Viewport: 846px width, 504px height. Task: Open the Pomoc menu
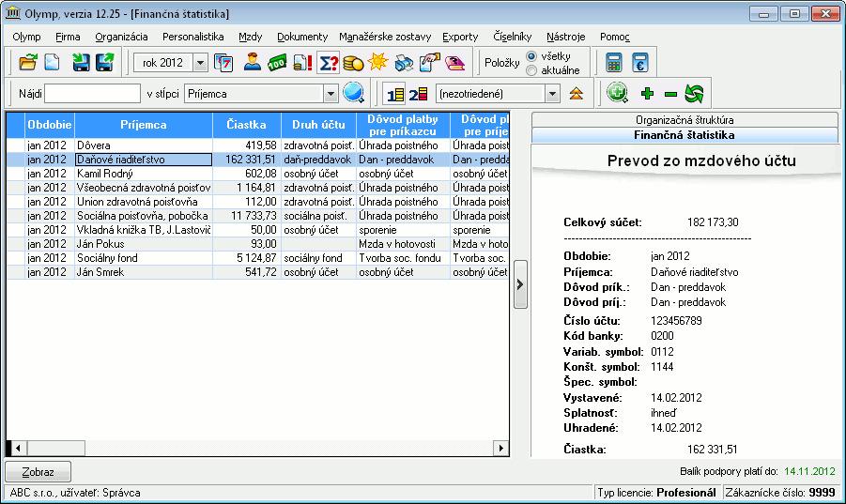(x=614, y=37)
